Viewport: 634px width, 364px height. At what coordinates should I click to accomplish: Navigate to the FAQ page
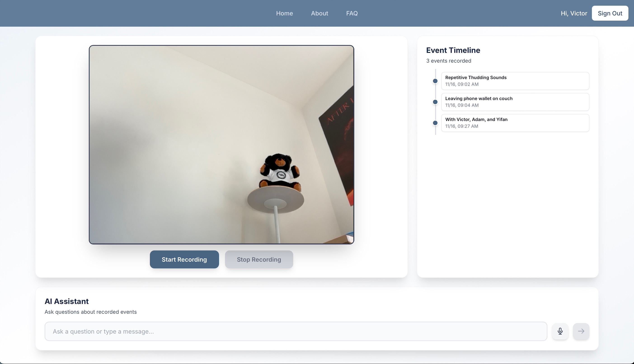click(352, 13)
